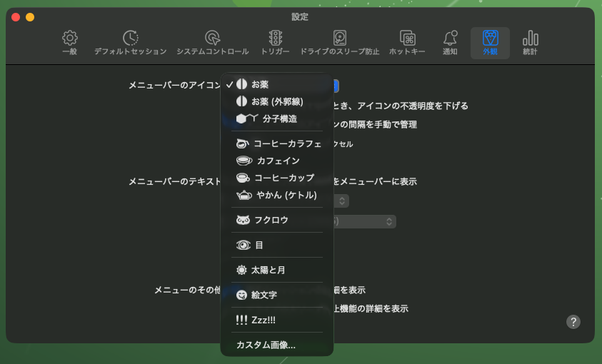Pick the コーヒーカップ icon option
The image size is (602, 364).
tap(277, 178)
